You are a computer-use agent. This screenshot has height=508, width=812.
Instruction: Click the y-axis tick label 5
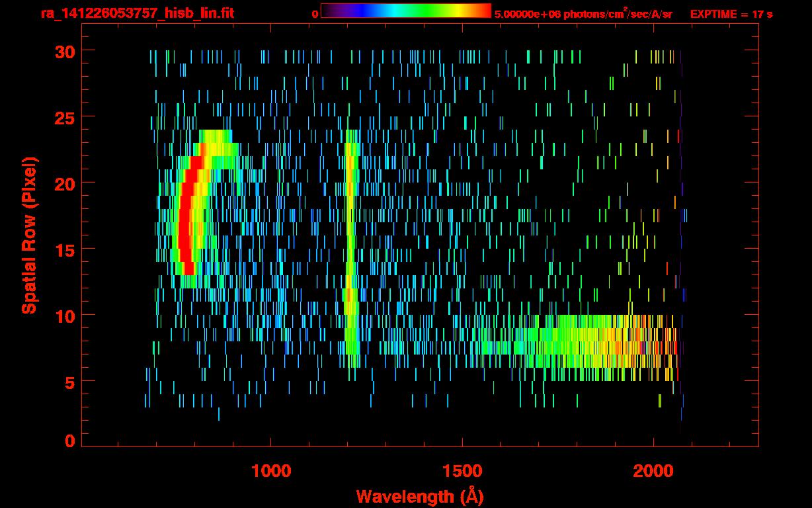click(x=70, y=382)
